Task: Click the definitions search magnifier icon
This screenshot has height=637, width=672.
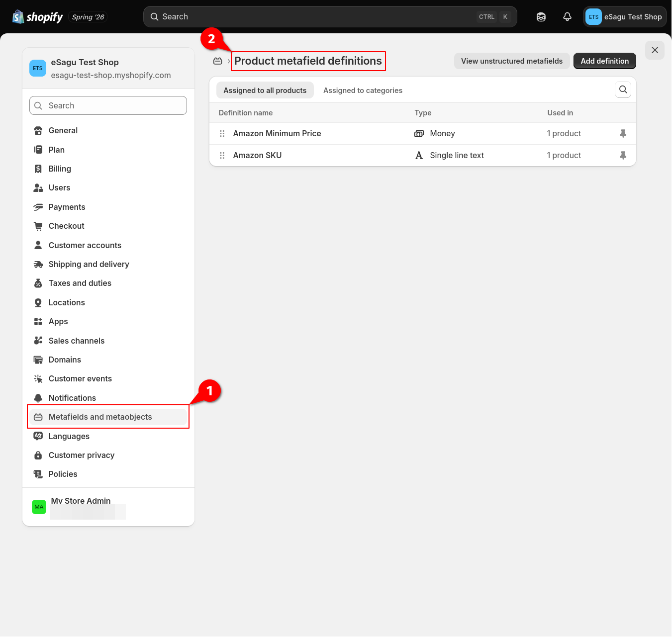Action: 623,90
